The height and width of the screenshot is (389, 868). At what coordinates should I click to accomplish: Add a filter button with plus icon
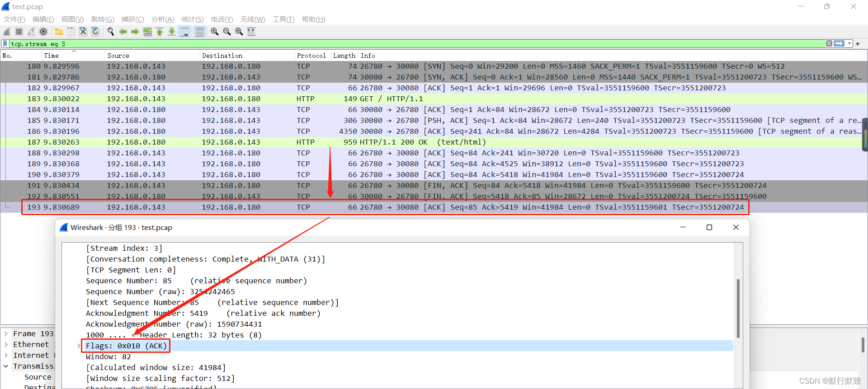click(858, 44)
